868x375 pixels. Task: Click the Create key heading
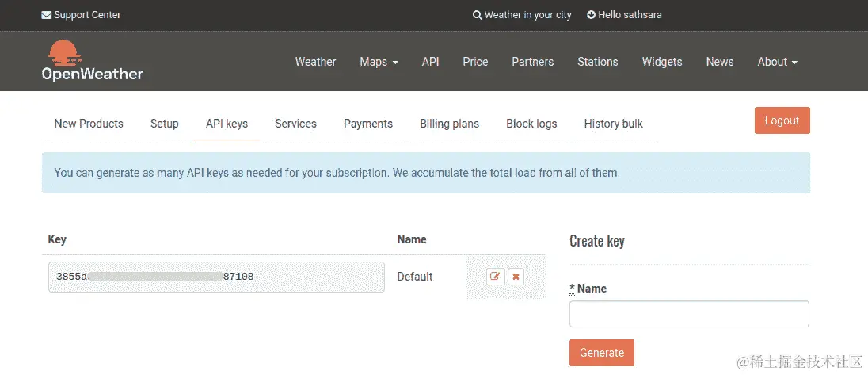pos(597,241)
